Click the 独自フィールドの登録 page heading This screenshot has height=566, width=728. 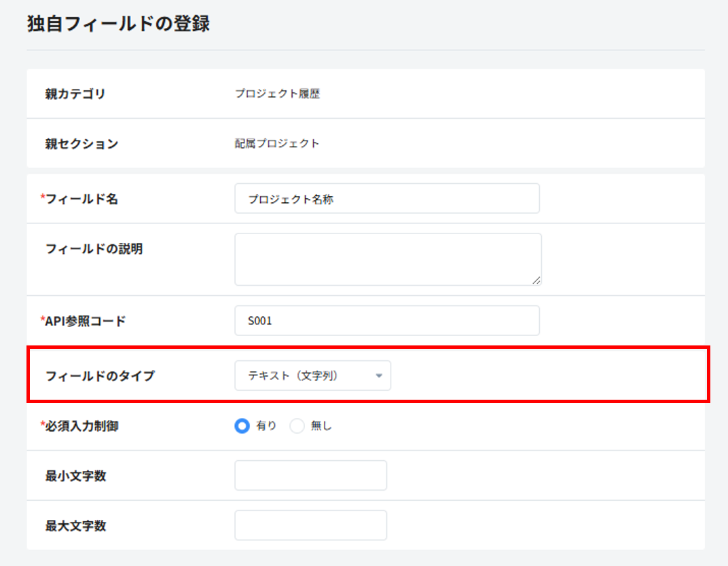point(118,24)
